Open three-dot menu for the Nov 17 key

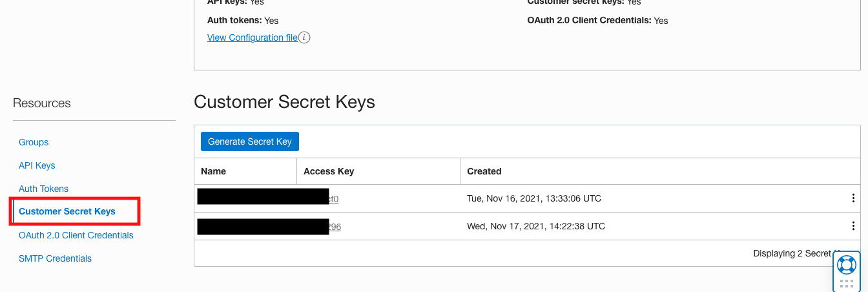pyautogui.click(x=854, y=226)
